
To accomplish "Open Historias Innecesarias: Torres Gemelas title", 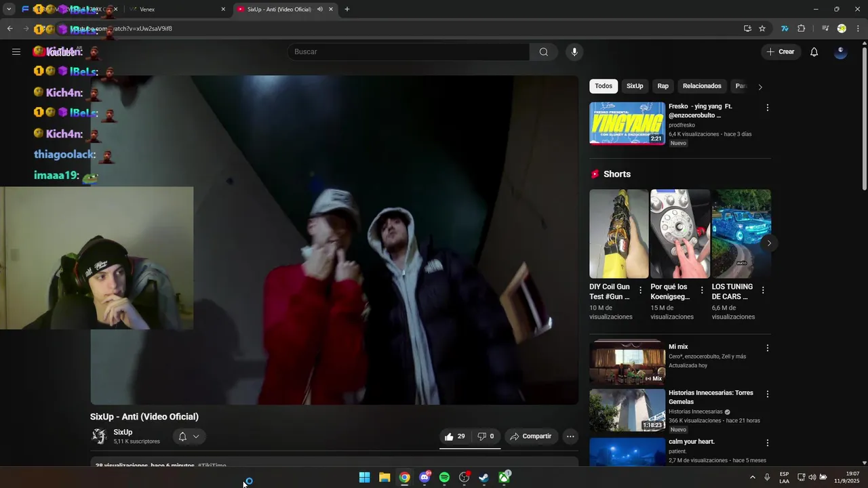I will (711, 397).
